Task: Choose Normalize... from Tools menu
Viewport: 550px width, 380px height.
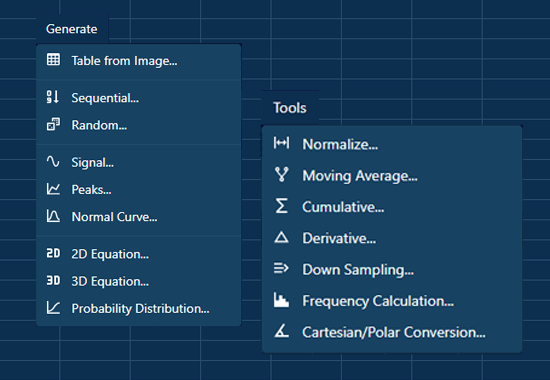Action: point(392,144)
